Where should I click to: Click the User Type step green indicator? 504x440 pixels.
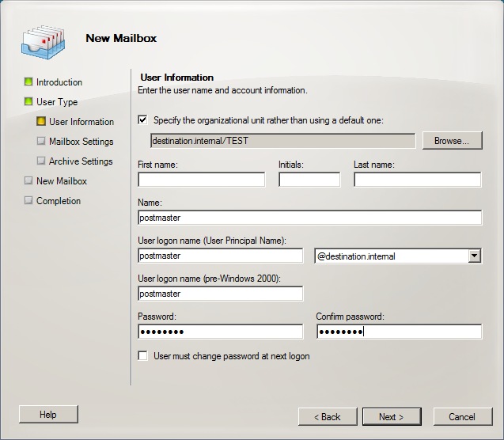click(x=28, y=101)
